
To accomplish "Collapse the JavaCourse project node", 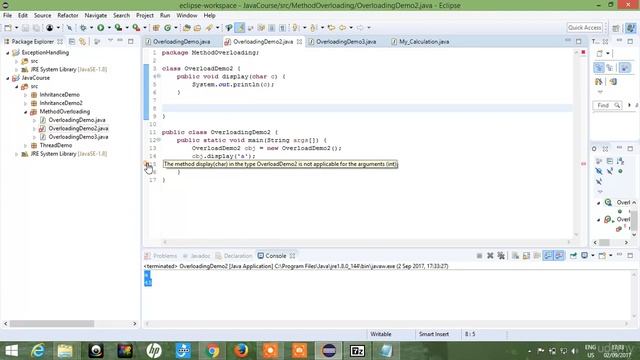I will (7, 78).
